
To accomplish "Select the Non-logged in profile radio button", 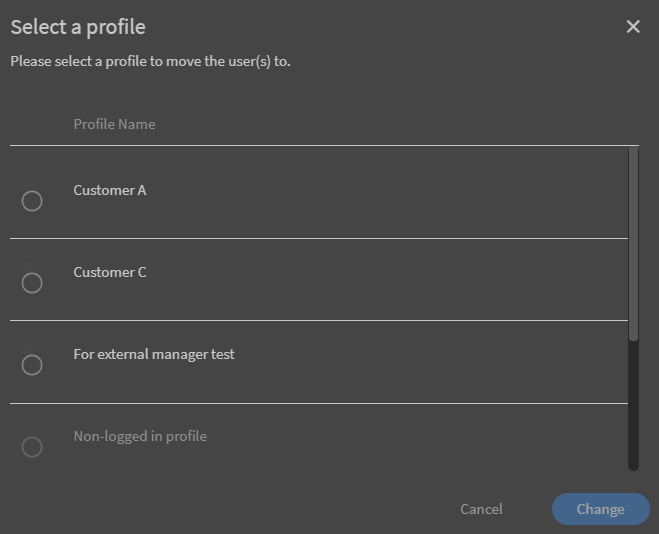I will pyautogui.click(x=32, y=447).
